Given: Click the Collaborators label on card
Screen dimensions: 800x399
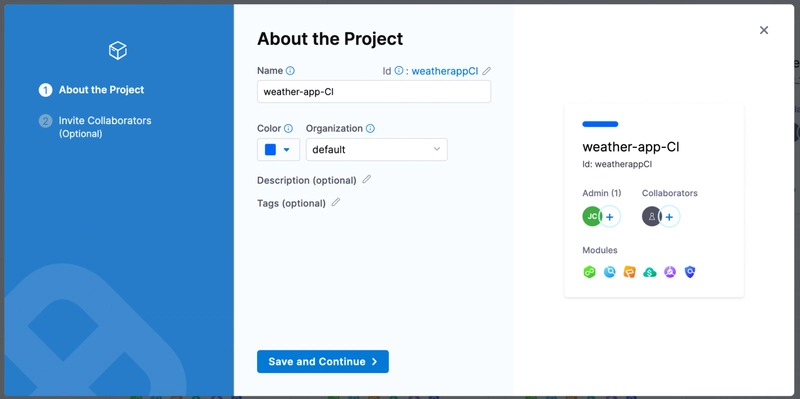Looking at the screenshot, I should click(x=669, y=193).
